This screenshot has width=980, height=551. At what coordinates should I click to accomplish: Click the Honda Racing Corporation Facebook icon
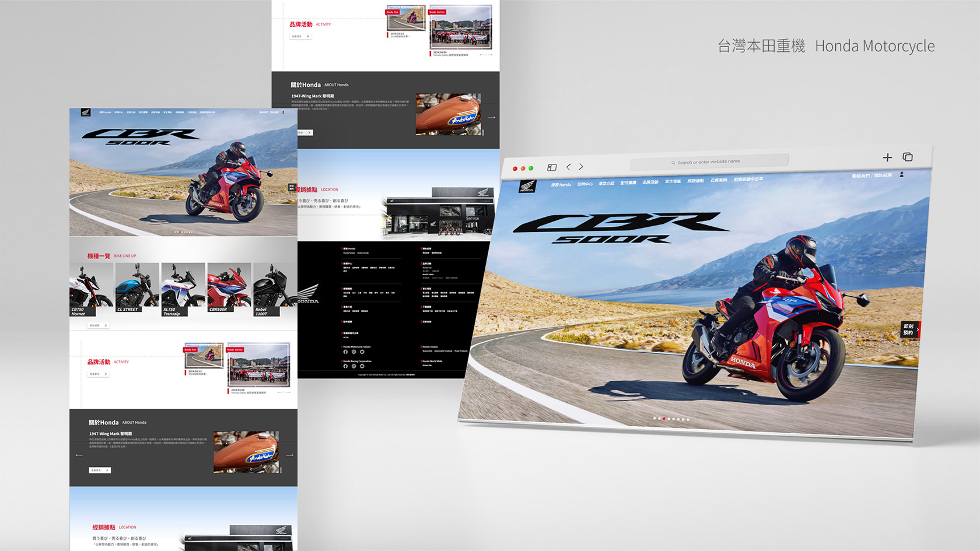pos(345,366)
